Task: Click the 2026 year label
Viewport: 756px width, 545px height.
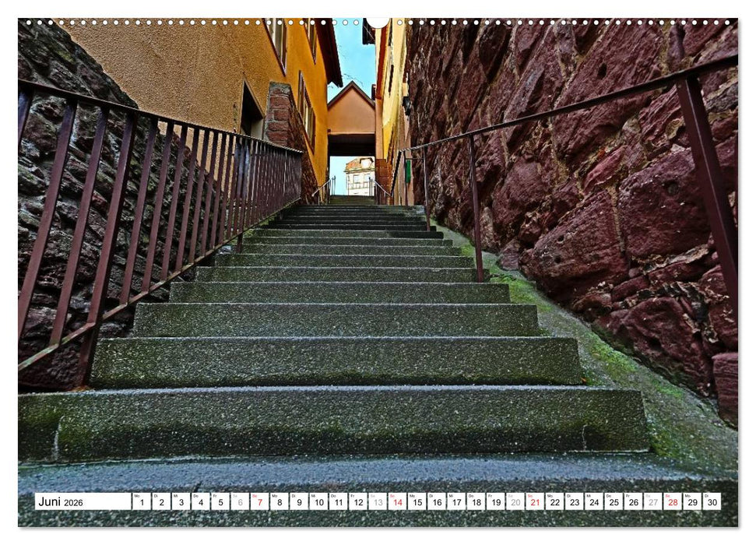Action: [x=76, y=505]
